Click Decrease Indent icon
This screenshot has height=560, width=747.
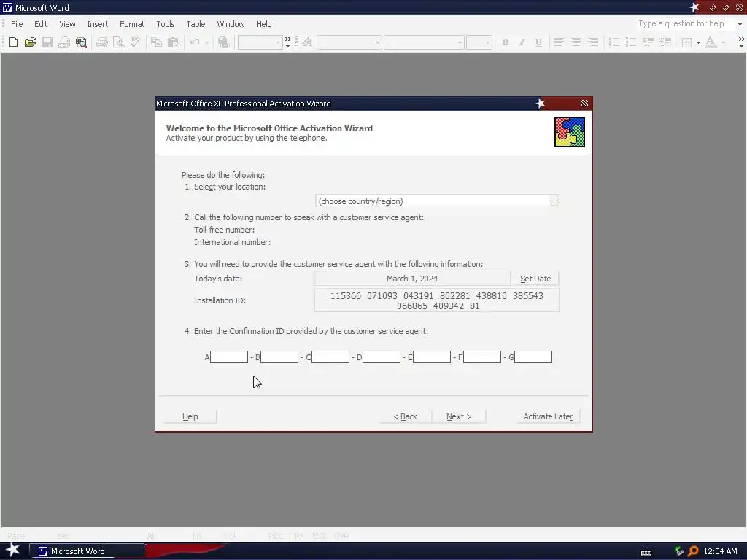pyautogui.click(x=649, y=42)
